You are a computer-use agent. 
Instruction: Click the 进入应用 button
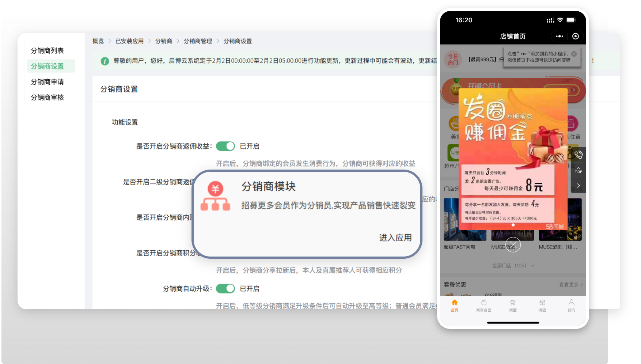point(395,238)
